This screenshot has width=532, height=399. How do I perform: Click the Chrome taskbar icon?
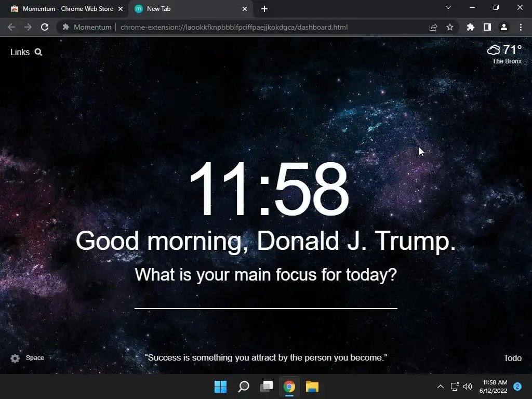(x=289, y=387)
